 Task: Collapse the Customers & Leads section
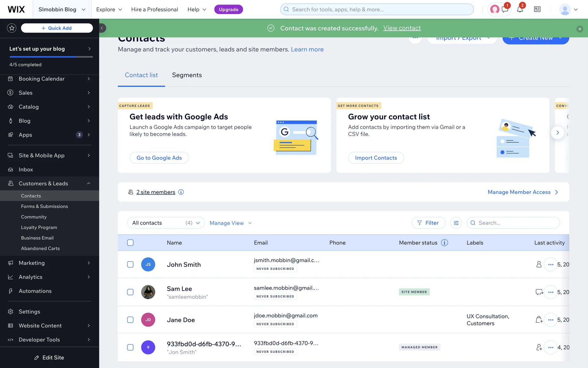click(x=89, y=183)
